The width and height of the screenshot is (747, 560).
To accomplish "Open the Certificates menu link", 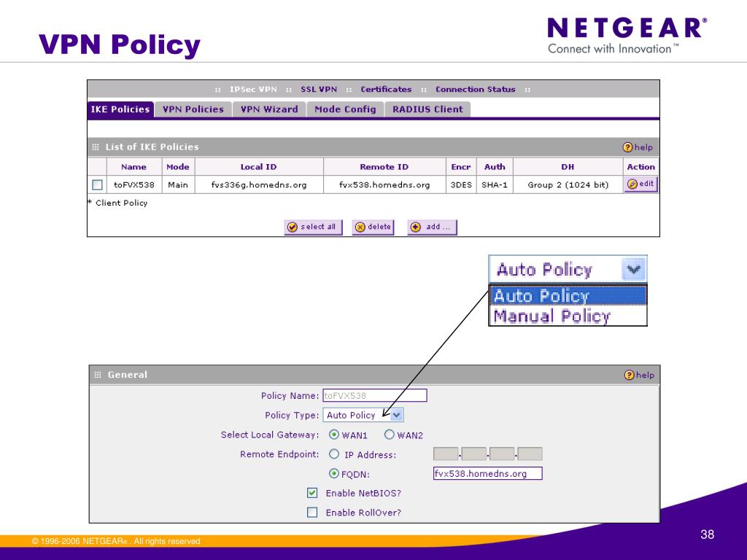I will tap(386, 90).
